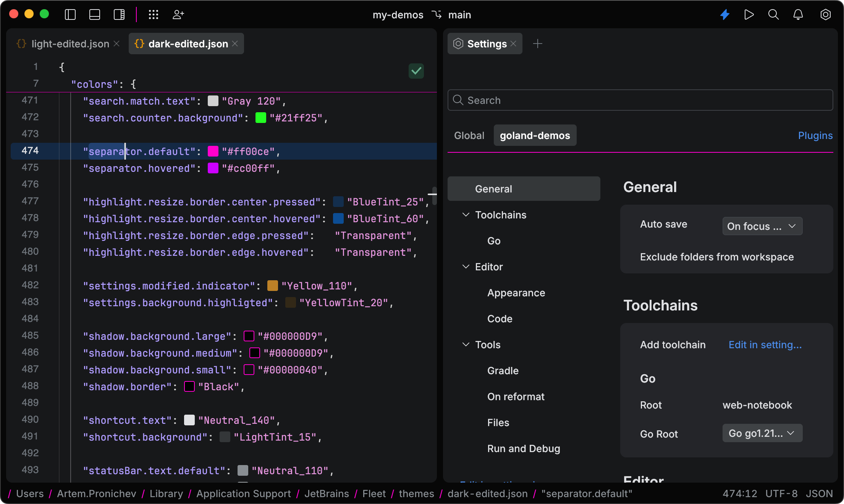Click the settings Search field
Screen dimensions: 844x504
(640, 100)
